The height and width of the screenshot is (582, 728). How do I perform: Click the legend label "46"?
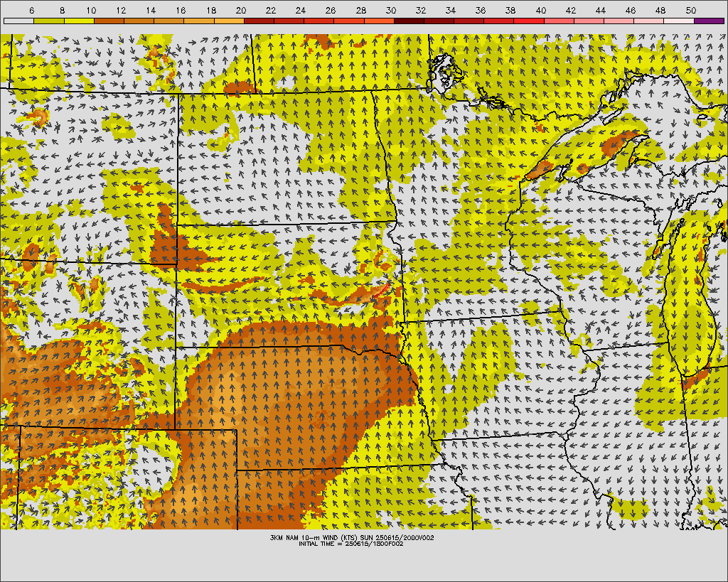click(631, 10)
